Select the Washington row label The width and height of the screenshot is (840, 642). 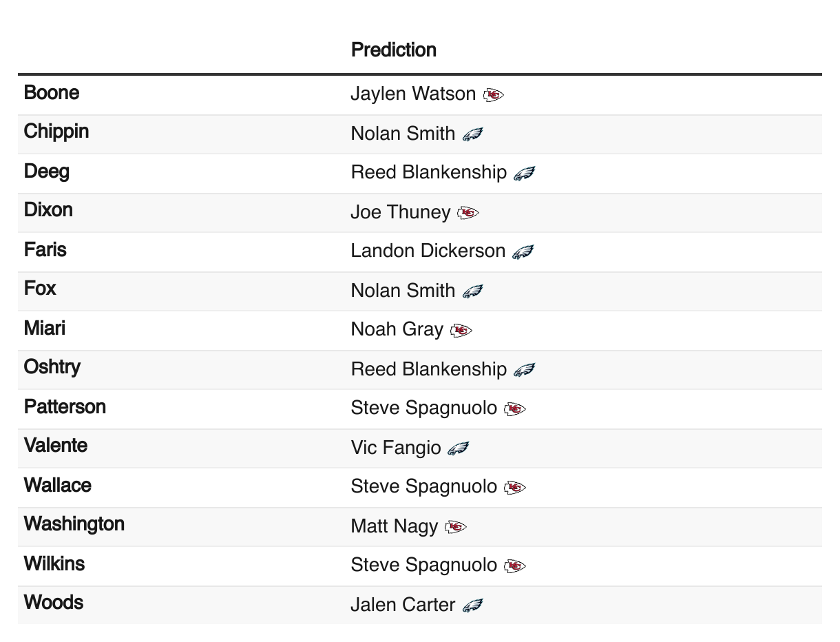[x=74, y=524]
